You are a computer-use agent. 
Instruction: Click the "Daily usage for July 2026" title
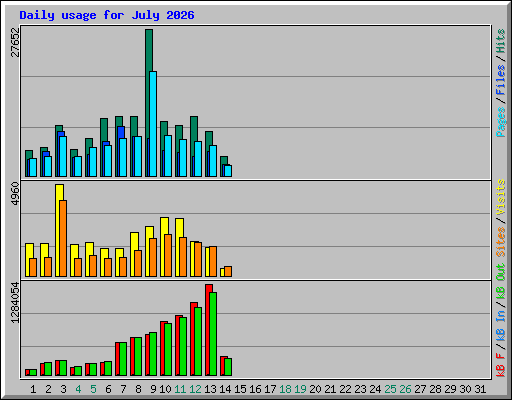[107, 15]
